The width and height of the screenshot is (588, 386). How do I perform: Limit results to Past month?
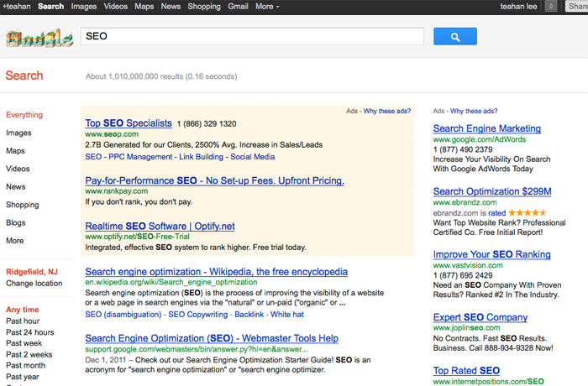pos(25,365)
